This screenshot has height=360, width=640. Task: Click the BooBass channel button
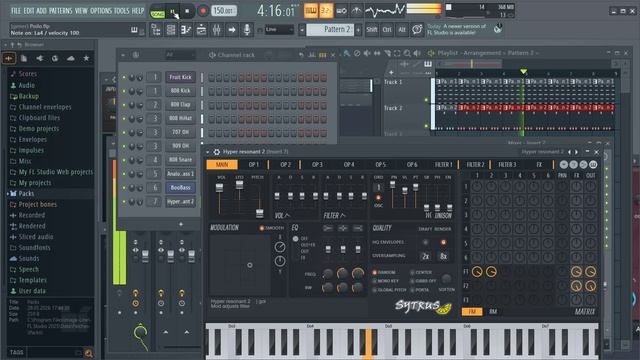180,188
